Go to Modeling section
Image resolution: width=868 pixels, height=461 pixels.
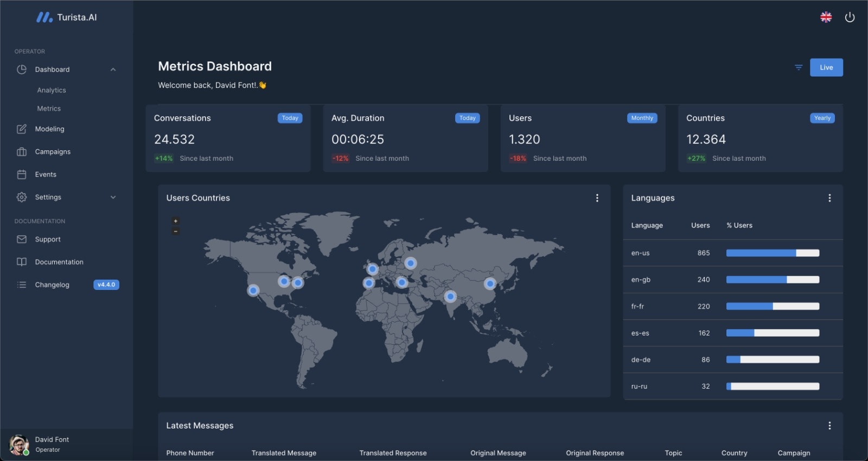coord(49,129)
